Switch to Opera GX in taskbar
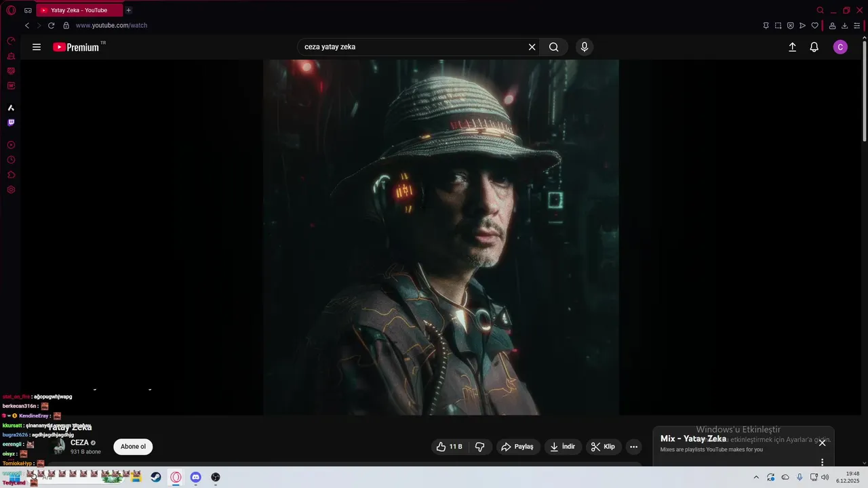868x488 pixels. pyautogui.click(x=176, y=477)
